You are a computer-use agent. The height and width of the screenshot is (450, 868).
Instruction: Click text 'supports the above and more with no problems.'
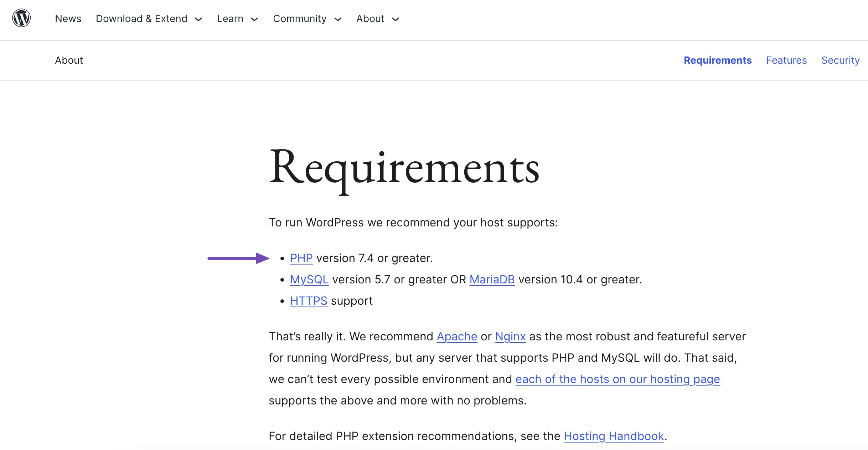click(x=398, y=401)
